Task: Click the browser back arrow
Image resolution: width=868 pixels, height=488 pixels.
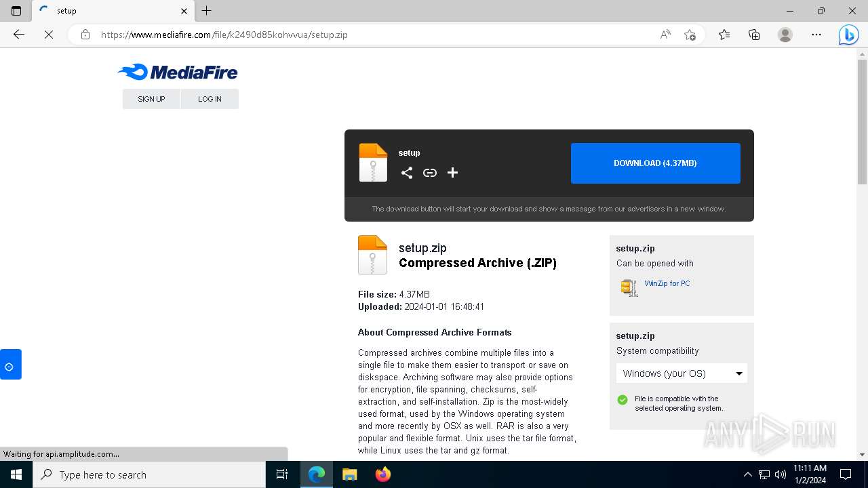Action: point(19,35)
